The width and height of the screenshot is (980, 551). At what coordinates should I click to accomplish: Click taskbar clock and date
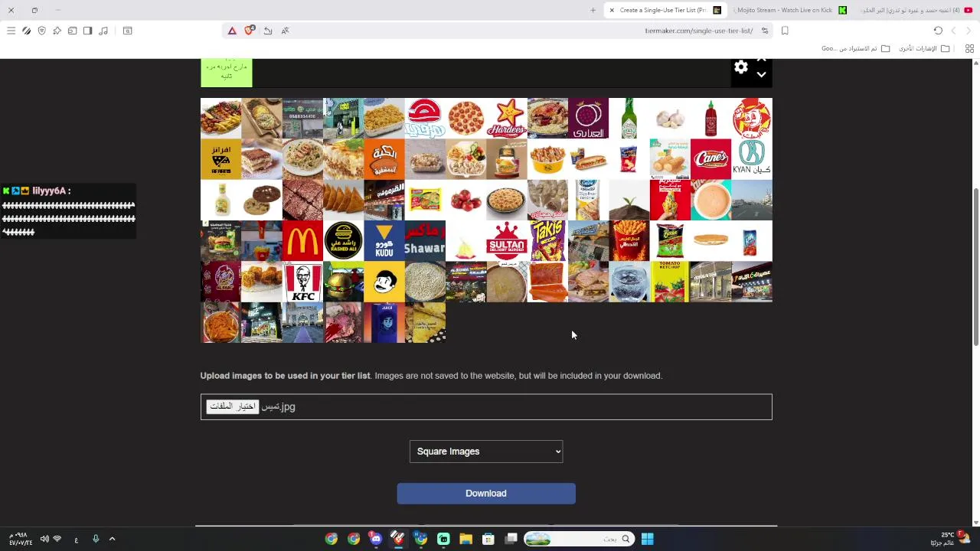(21, 539)
